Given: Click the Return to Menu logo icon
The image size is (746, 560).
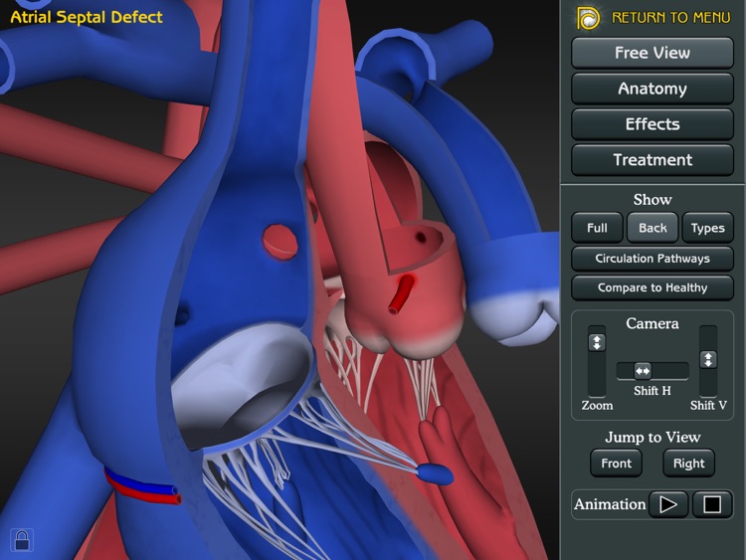Looking at the screenshot, I should tap(589, 18).
